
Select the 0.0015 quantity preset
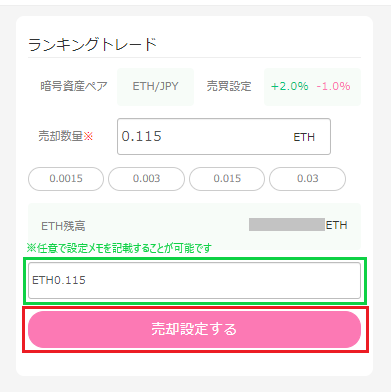pos(66,179)
